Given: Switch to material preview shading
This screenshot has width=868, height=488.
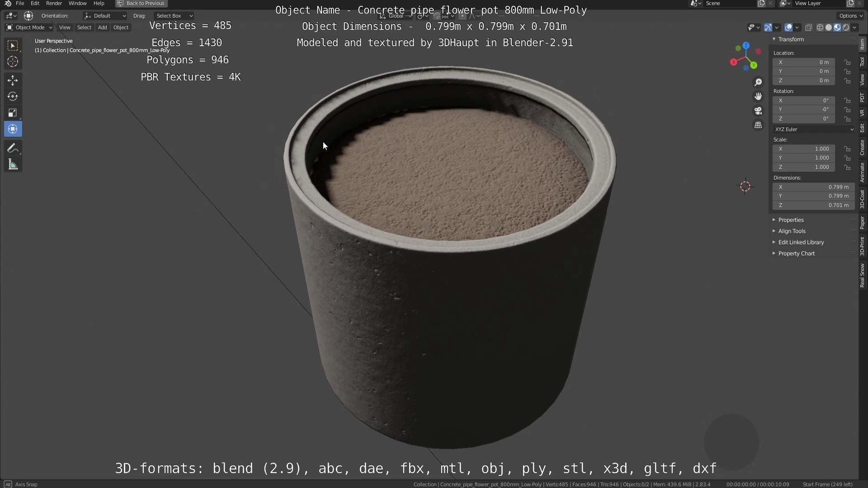Looking at the screenshot, I should pos(837,28).
